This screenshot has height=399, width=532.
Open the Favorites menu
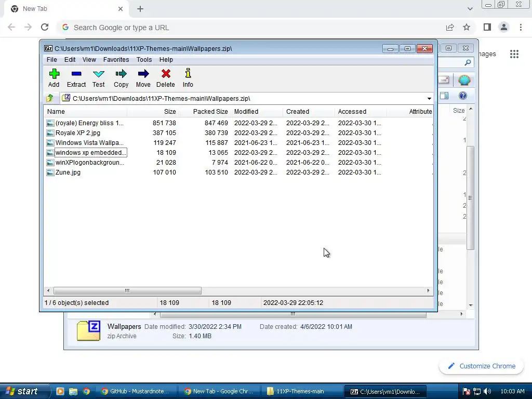(116, 60)
